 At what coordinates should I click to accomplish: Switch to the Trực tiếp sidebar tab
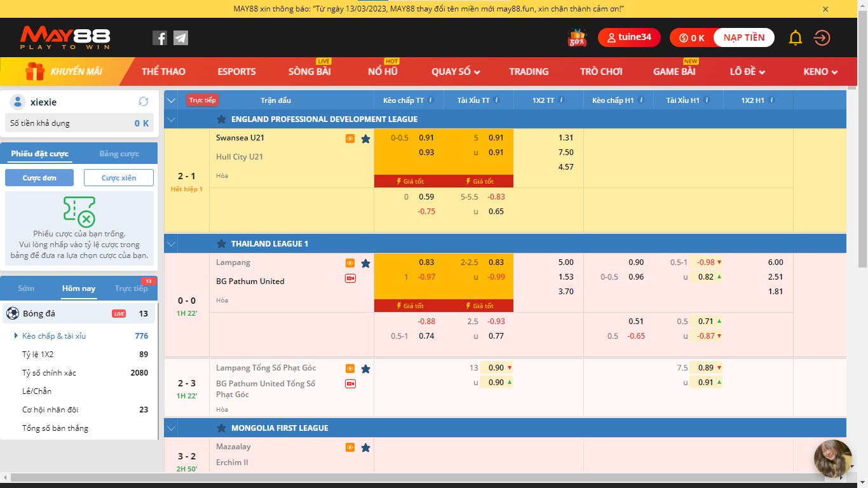pos(131,288)
